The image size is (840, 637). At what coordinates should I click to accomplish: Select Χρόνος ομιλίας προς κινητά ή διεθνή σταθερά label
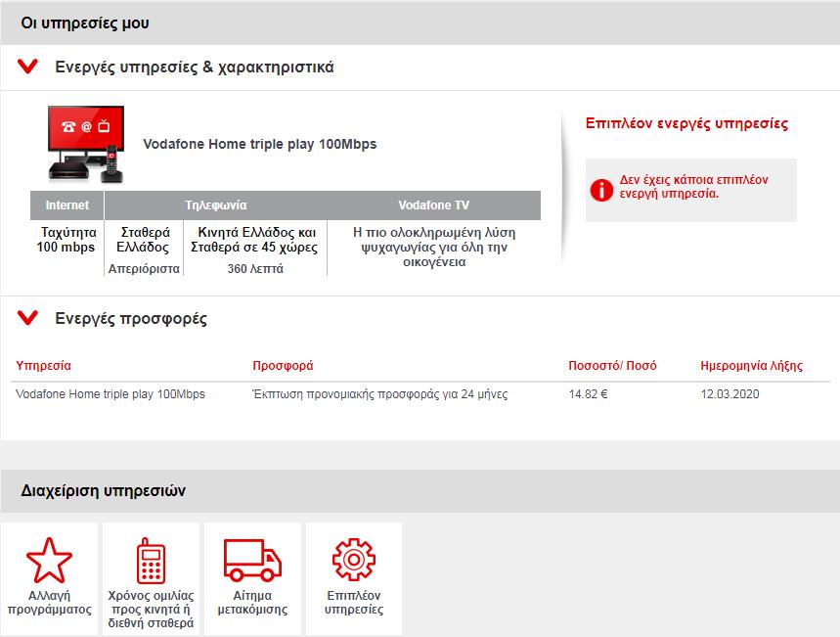[x=151, y=610]
